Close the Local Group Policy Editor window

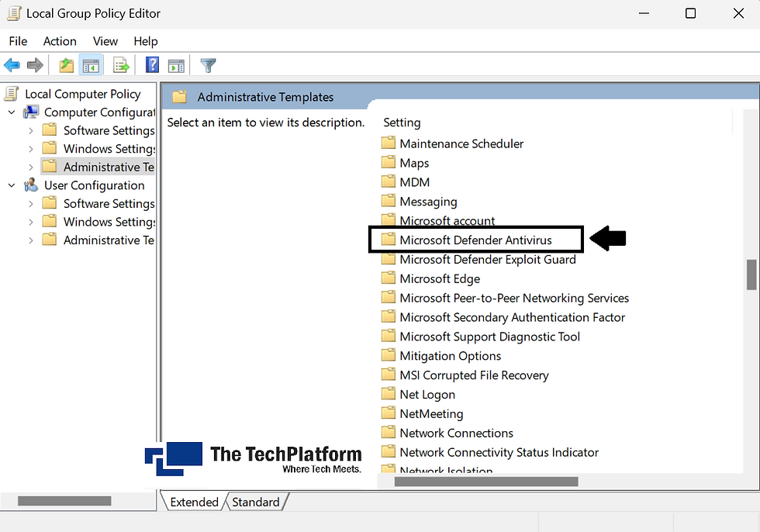point(738,13)
